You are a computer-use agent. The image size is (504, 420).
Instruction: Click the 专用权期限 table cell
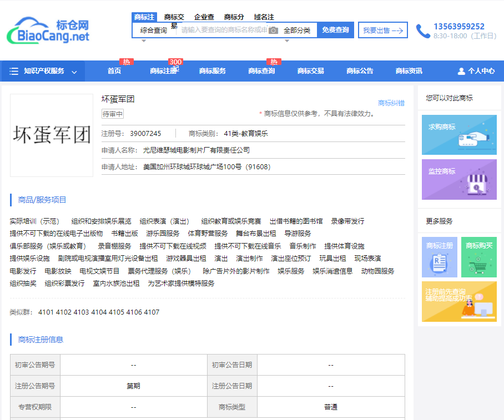[x=35, y=407]
